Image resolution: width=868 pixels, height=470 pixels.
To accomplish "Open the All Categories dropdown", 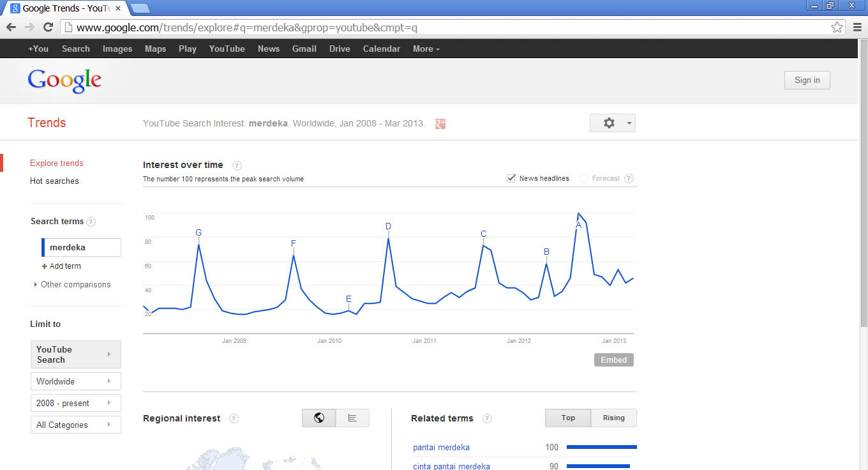I will pyautogui.click(x=76, y=425).
